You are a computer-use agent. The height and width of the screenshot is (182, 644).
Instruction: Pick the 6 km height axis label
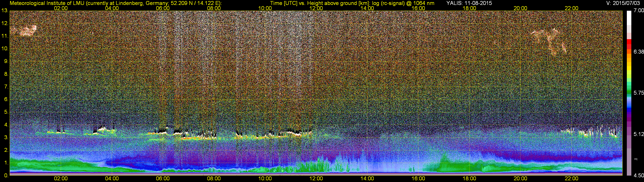coord(6,100)
